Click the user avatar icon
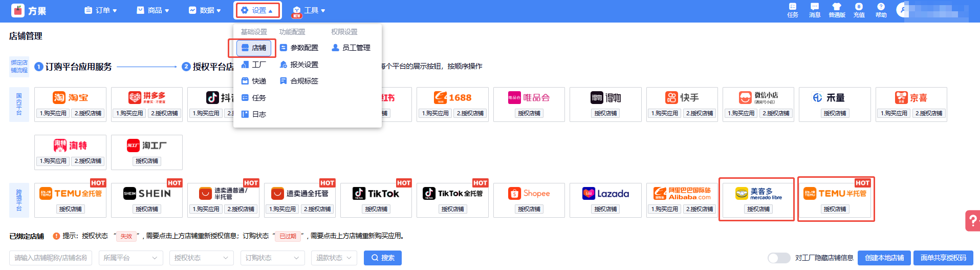Screen dimensions: 980x270 [904, 10]
